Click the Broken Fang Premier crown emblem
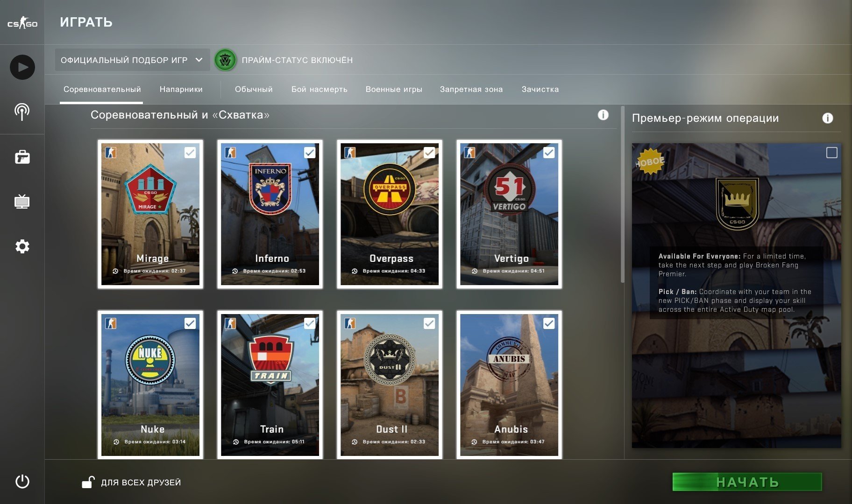The width and height of the screenshot is (852, 504). point(737,204)
